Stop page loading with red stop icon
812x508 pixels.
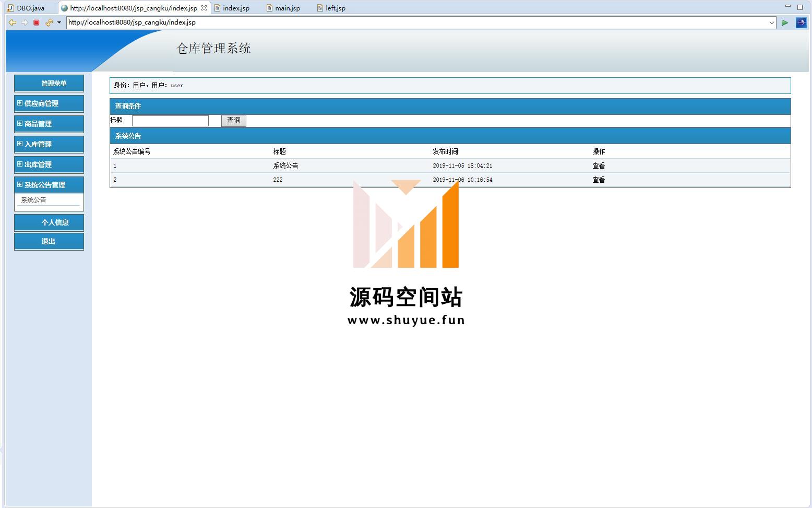pyautogui.click(x=37, y=22)
